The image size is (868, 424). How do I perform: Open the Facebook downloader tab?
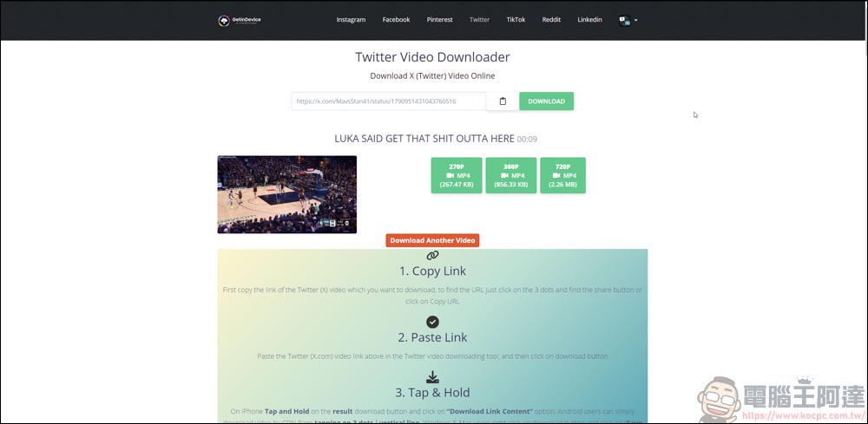tap(397, 20)
